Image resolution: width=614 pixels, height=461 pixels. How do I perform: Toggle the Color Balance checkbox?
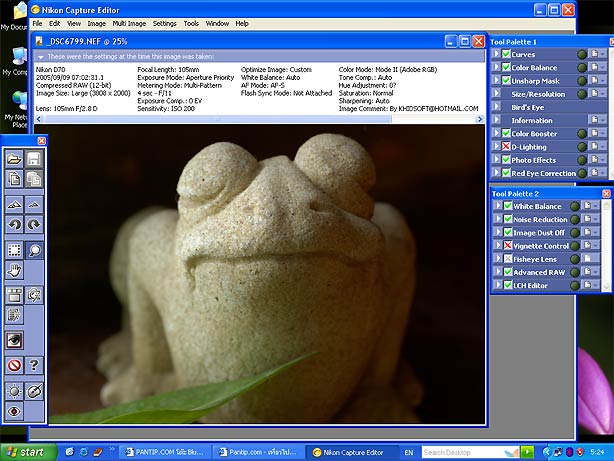point(506,67)
